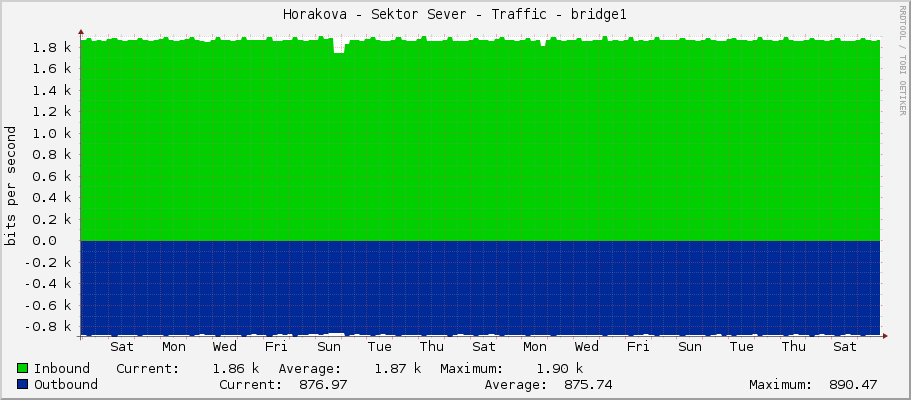The width and height of the screenshot is (911, 400).
Task: Click the '0.2 k' positive y-axis tick label
Action: [52, 219]
